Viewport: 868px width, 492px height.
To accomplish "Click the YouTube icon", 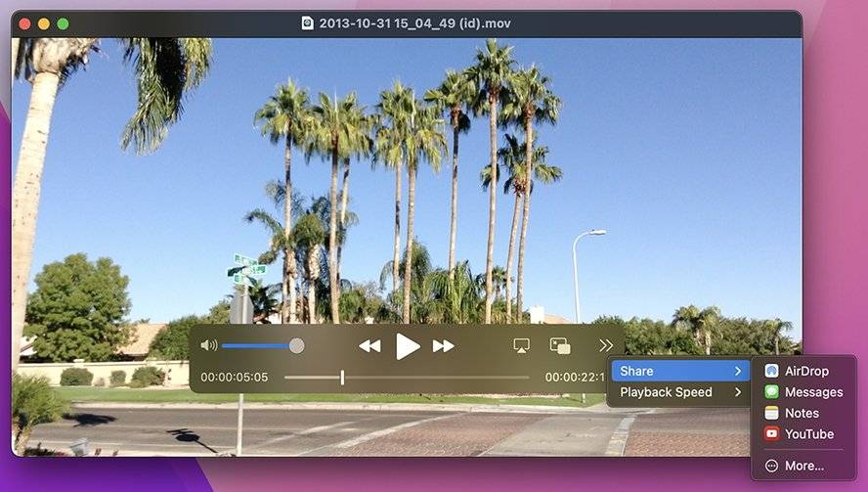I will [x=771, y=434].
